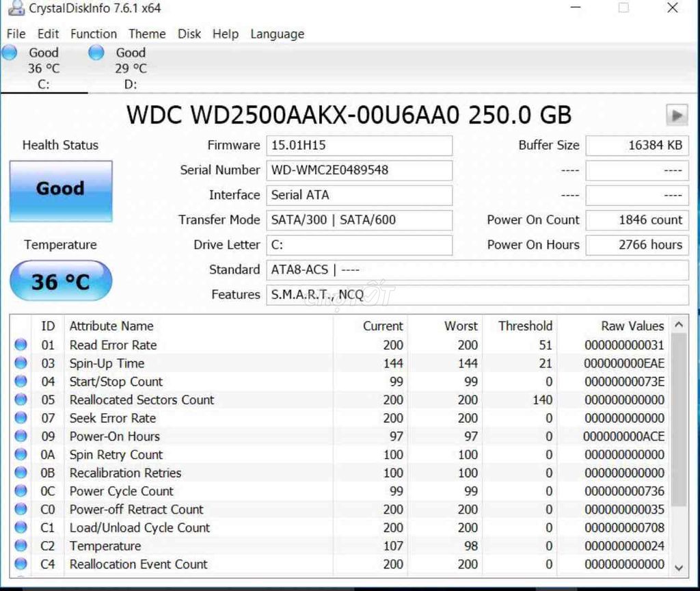Click raw value 000000000ACE
Screen dimensions: 700x591
coord(623,436)
